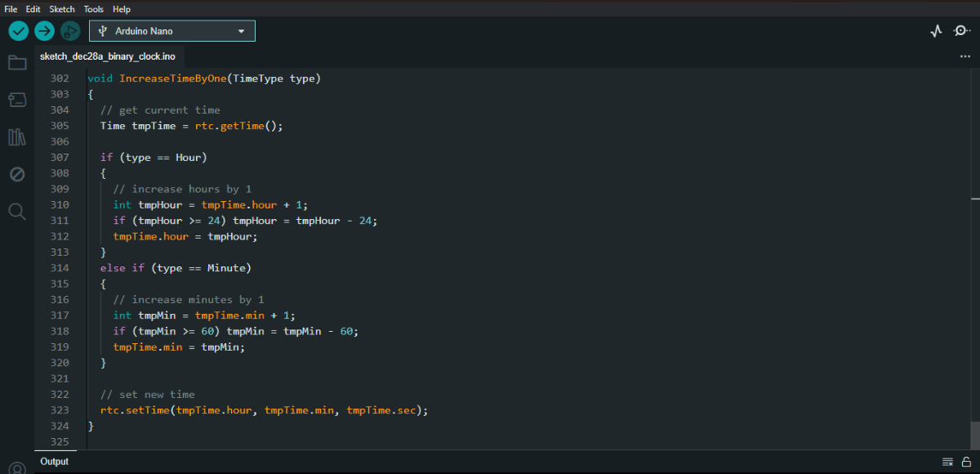Start debugging with the Debug icon

pyautogui.click(x=70, y=31)
